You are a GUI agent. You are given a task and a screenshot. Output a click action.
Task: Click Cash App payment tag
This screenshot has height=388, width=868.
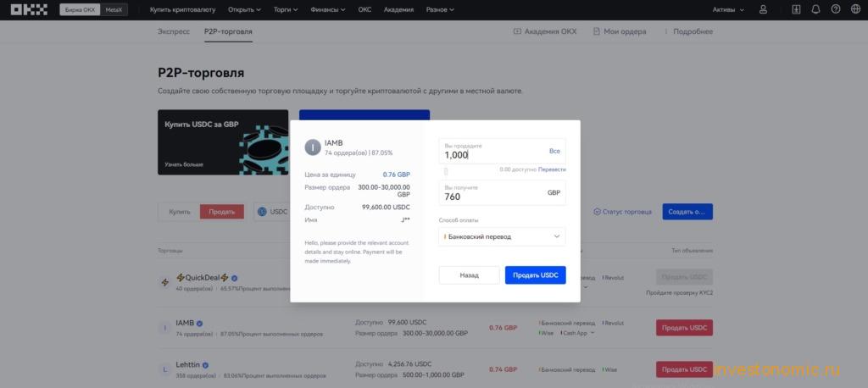click(x=575, y=333)
